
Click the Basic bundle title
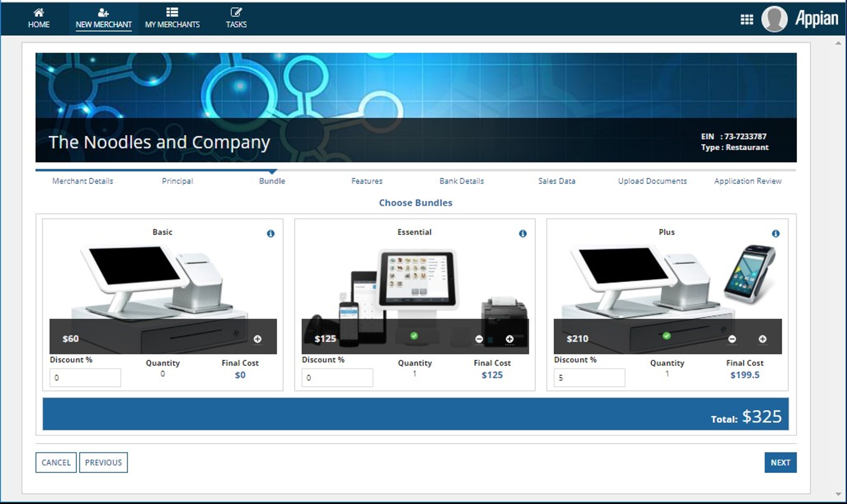[x=162, y=232]
